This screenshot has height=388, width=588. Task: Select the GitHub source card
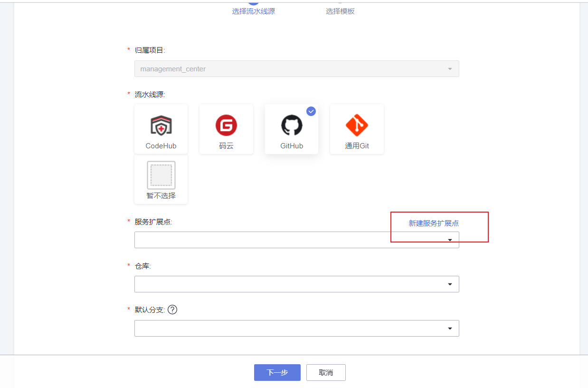click(x=292, y=129)
